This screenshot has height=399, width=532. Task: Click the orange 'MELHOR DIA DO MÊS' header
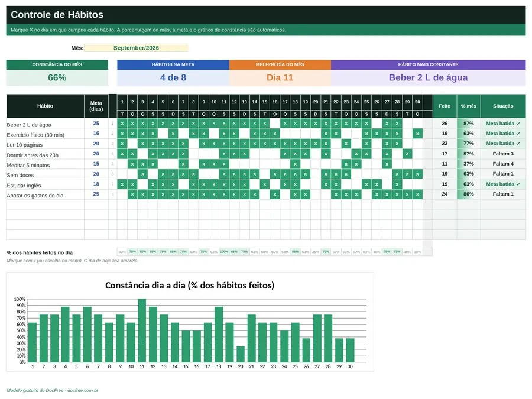(280, 64)
